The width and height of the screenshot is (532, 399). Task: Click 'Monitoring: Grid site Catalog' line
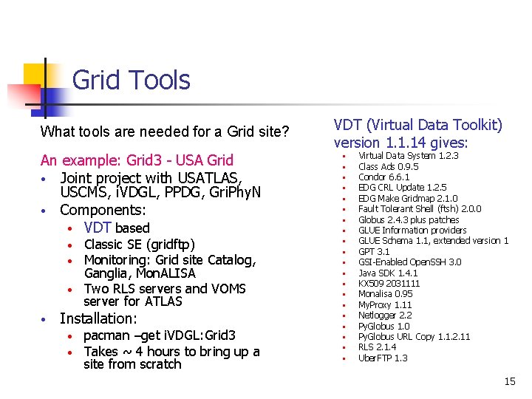click(x=170, y=260)
